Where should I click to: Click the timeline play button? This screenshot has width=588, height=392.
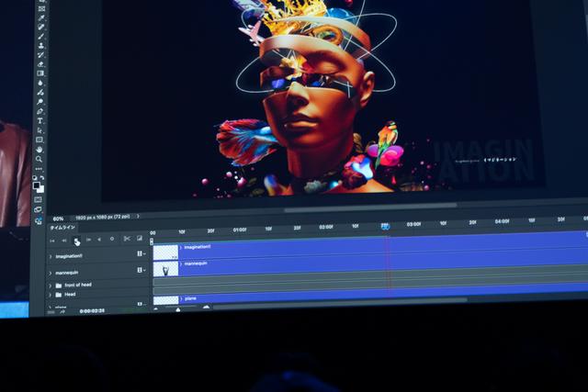77,241
